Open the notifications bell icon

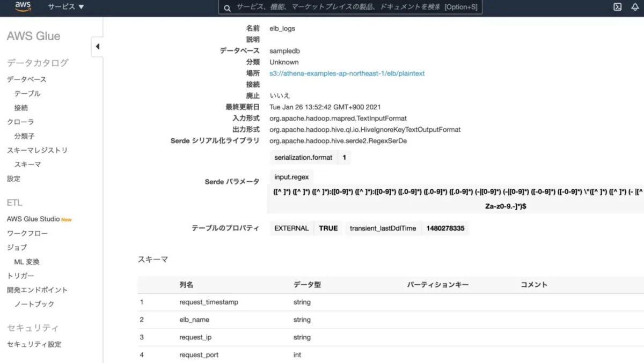point(635,7)
